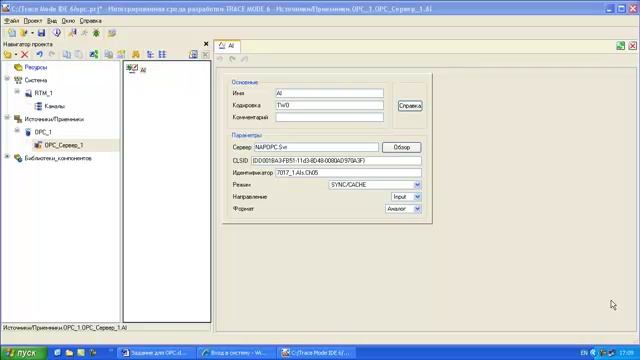Click the red X delete icon in navigator

pos(24,54)
